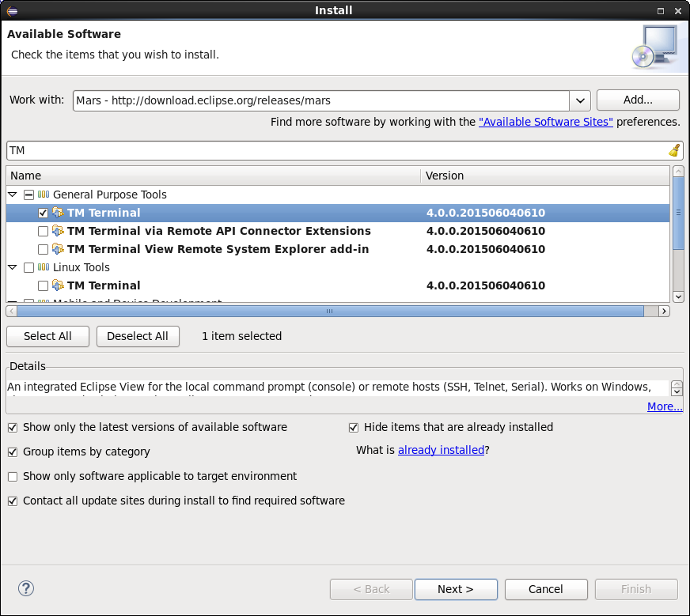Click the horizontal scrollbar thumb of software list
Viewport: 690px width, 616px height.
tap(330, 312)
